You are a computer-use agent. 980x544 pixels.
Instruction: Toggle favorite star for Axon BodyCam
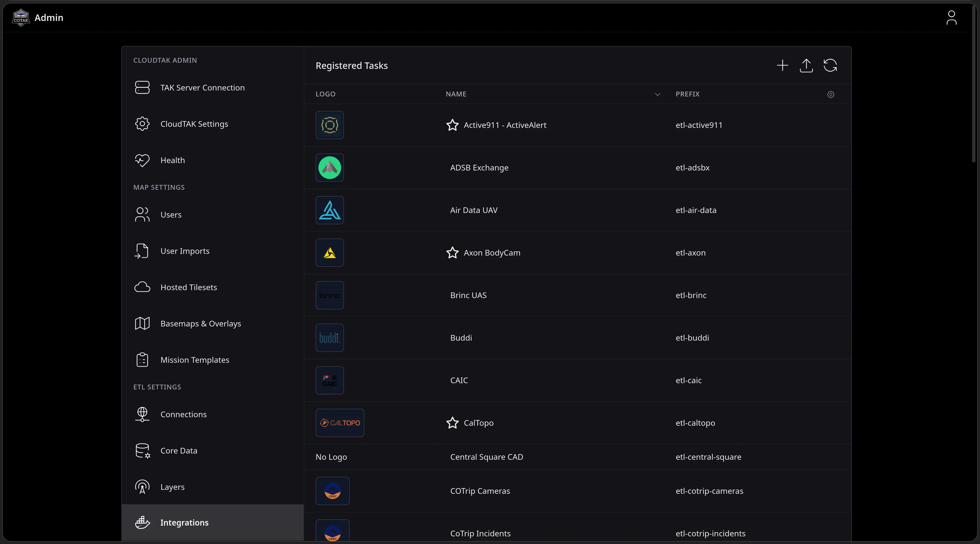pyautogui.click(x=452, y=253)
